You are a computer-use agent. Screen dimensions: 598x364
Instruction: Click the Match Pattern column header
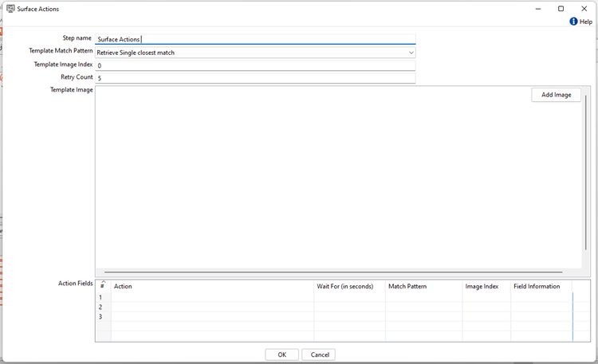pos(423,286)
